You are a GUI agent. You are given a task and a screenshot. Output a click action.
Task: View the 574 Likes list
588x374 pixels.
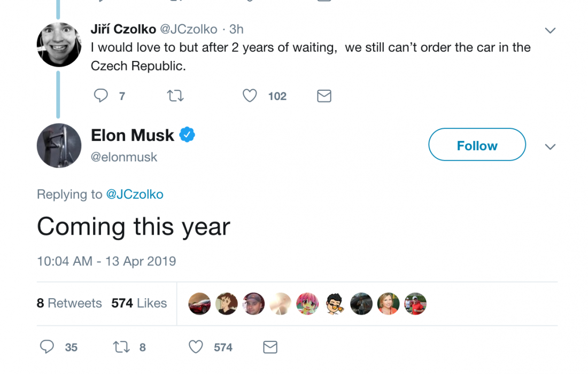[139, 303]
